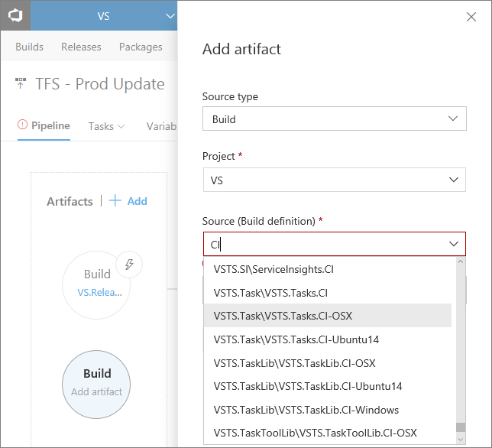Switch to the Pipeline tab
The height and width of the screenshot is (448, 492).
click(50, 125)
